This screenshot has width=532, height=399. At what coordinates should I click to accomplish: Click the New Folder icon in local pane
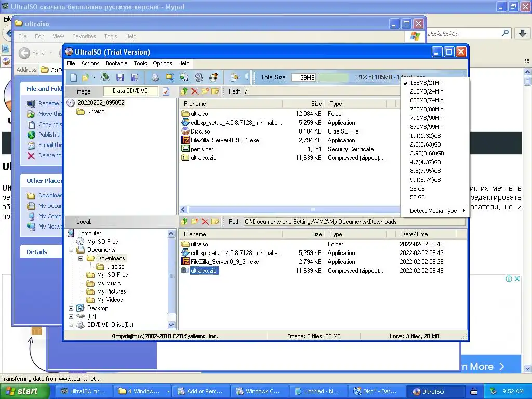coord(195,221)
